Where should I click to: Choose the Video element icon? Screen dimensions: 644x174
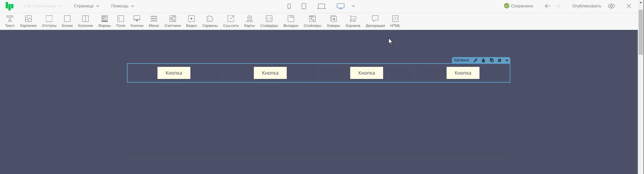(191, 21)
